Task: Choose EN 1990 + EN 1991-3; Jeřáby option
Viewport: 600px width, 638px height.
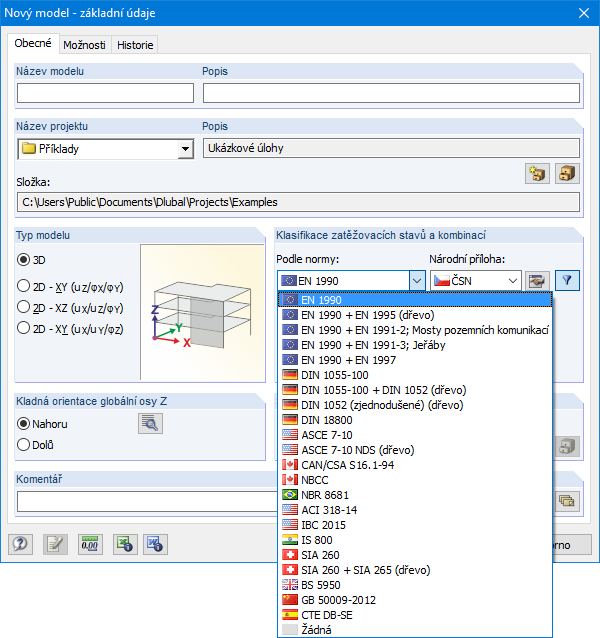Action: click(415, 345)
